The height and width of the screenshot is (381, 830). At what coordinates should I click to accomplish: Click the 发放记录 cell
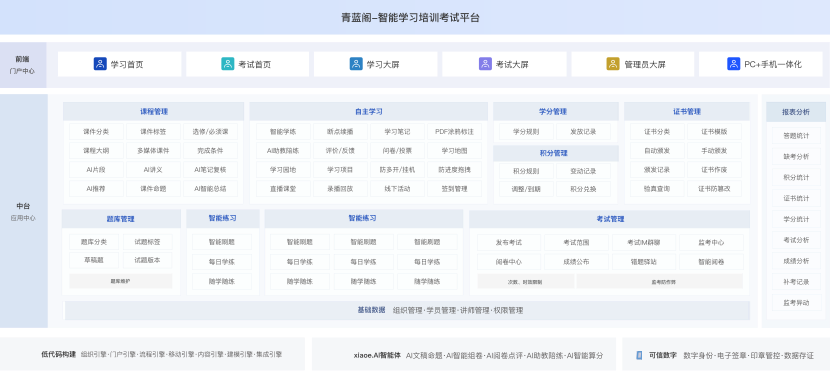(x=583, y=131)
